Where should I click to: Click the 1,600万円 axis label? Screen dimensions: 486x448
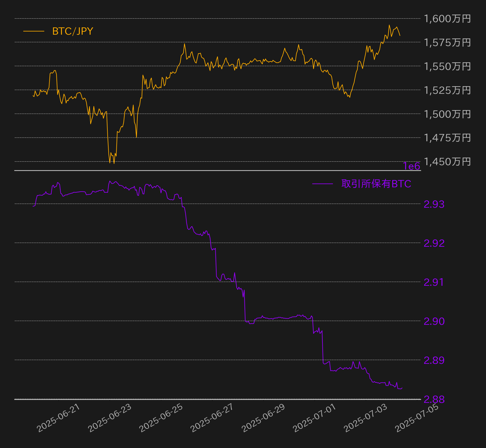tap(447, 18)
